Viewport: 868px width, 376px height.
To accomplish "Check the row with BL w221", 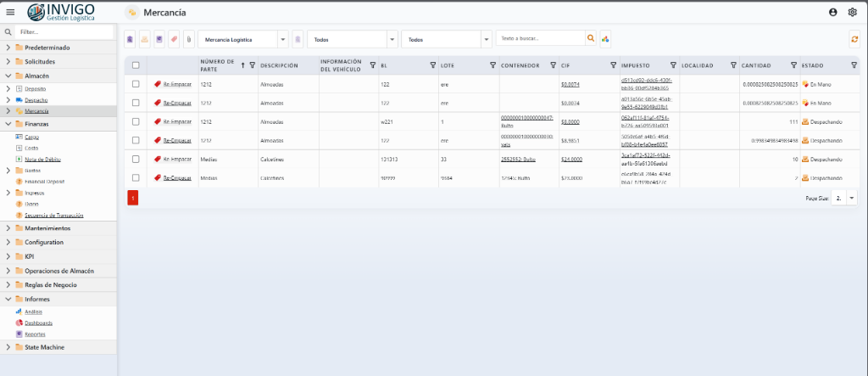I will (136, 121).
